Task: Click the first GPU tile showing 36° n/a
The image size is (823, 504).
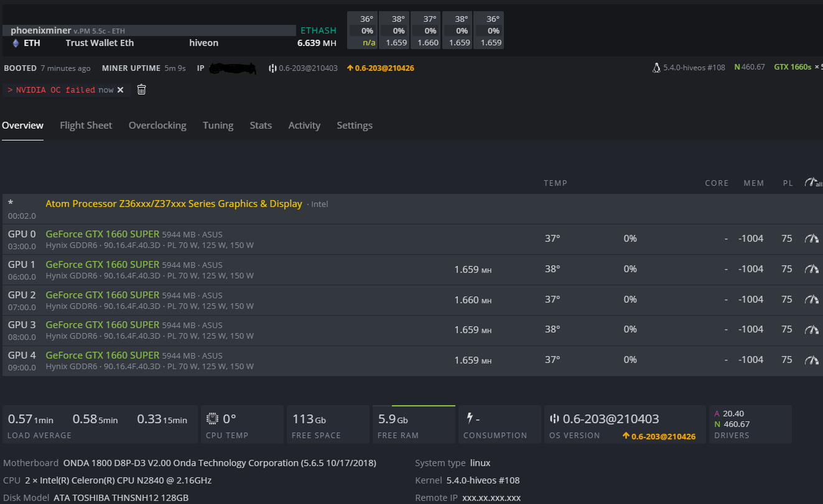Action: pyautogui.click(x=362, y=30)
